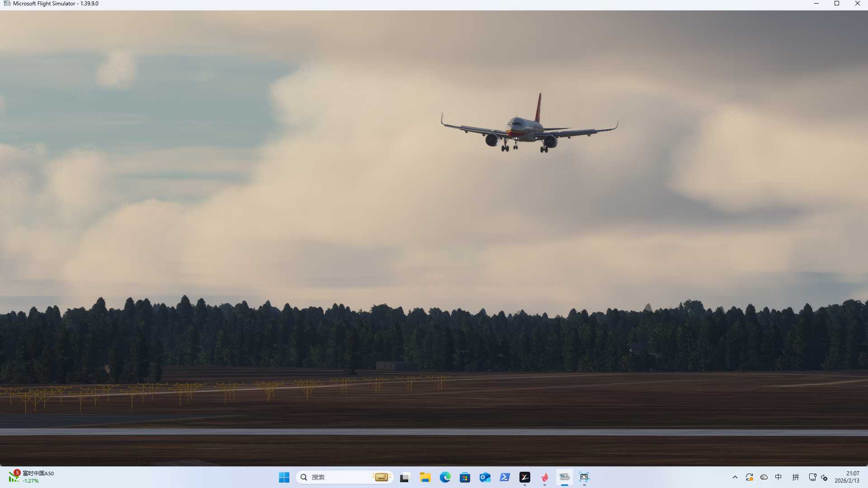868x488 pixels.
Task: Click the Flight Simulator taskbar icon
Action: click(564, 477)
